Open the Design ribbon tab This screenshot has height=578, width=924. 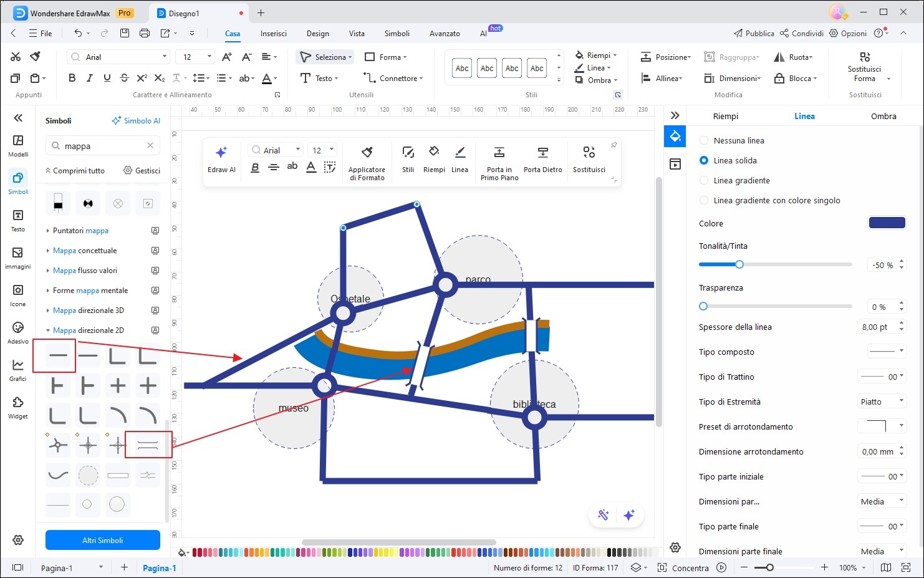tap(318, 34)
